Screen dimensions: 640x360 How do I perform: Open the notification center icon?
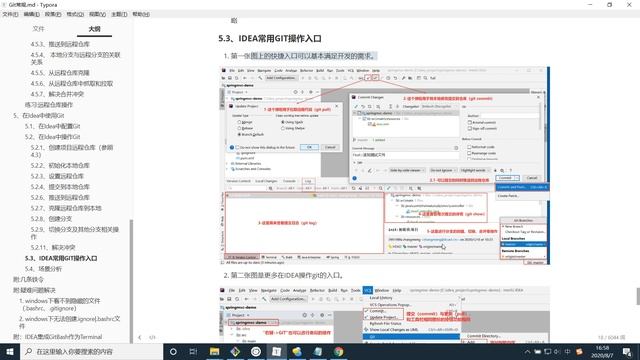627,351
